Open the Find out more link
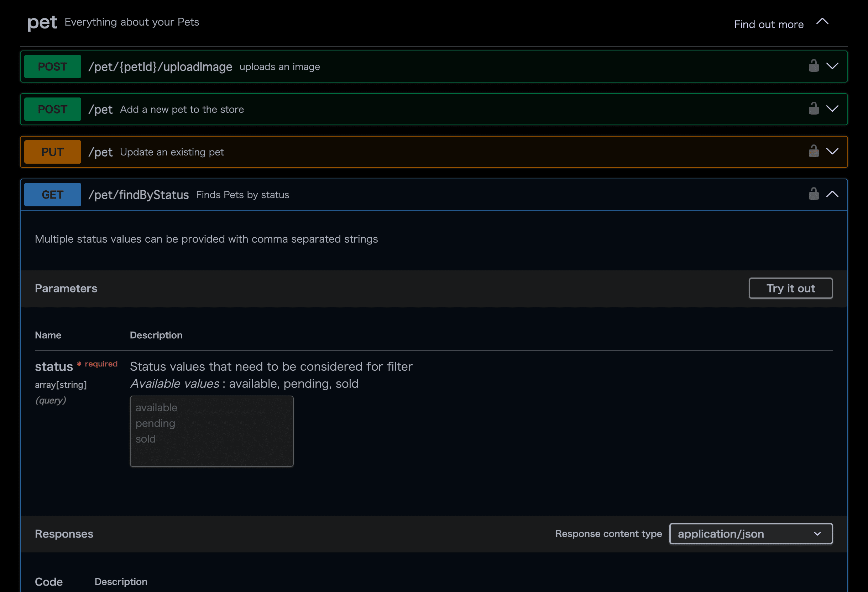This screenshot has height=592, width=868. (769, 24)
